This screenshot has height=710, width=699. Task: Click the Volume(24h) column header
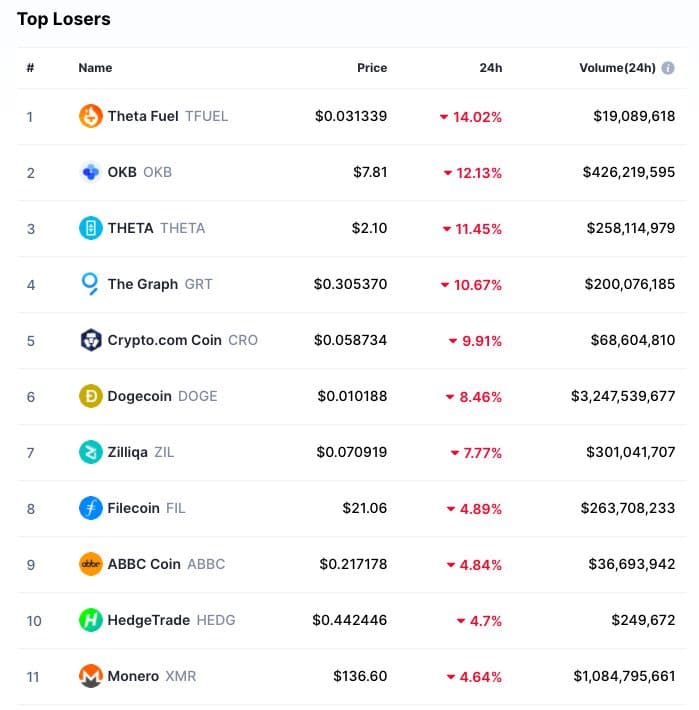[x=617, y=68]
